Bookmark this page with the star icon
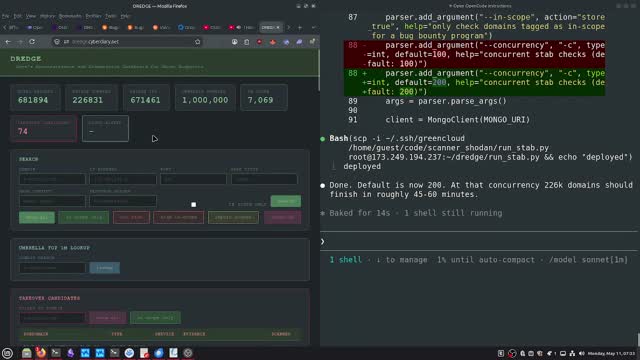The image size is (640, 360). click(198, 42)
